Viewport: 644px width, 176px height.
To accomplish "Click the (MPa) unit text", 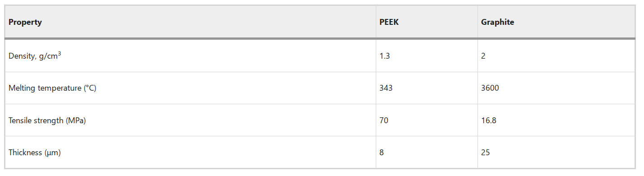I will 75,120.
